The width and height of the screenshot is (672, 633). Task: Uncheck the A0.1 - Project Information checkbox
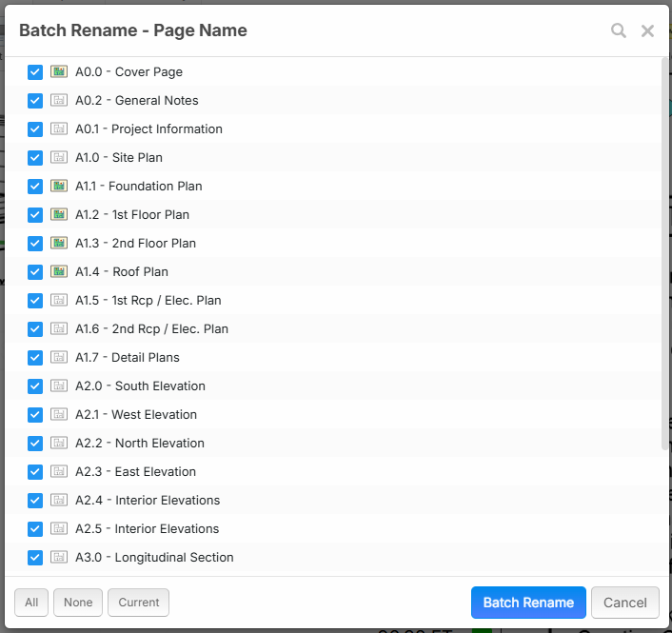(x=35, y=129)
